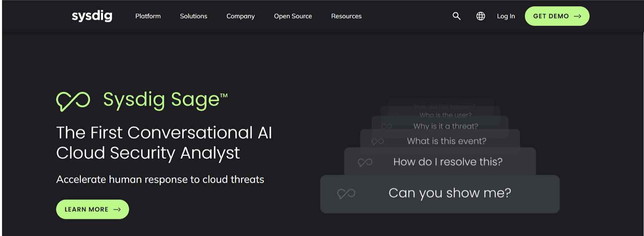This screenshot has width=644, height=236.
Task: Select the "Can you show me?" card
Action: pos(440,194)
